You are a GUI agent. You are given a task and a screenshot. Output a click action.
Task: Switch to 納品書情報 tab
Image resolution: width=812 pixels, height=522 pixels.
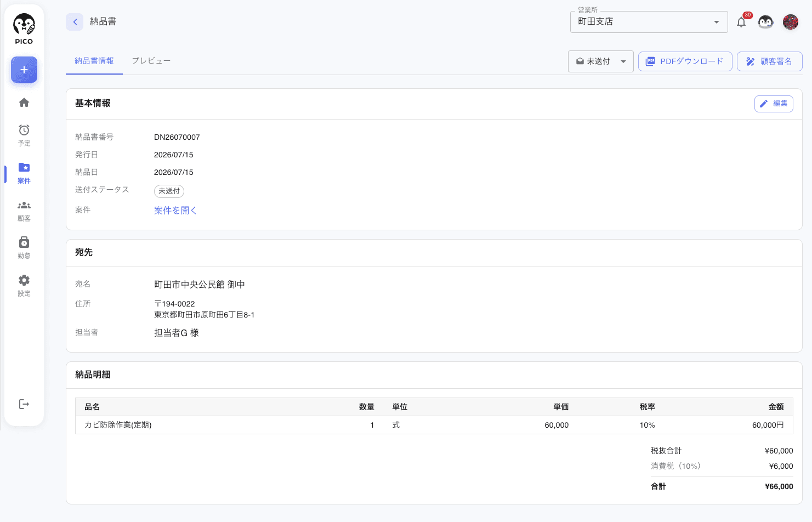(x=94, y=61)
